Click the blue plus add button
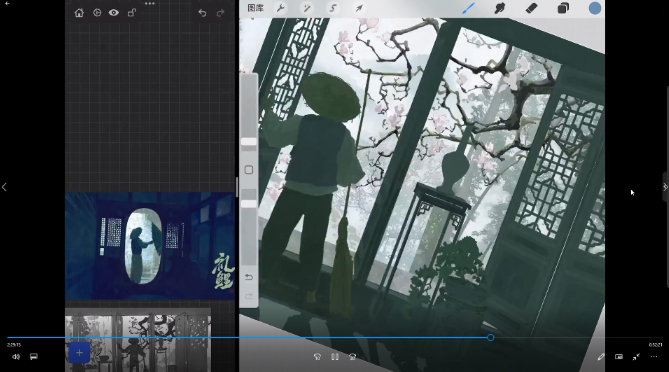 pyautogui.click(x=79, y=353)
